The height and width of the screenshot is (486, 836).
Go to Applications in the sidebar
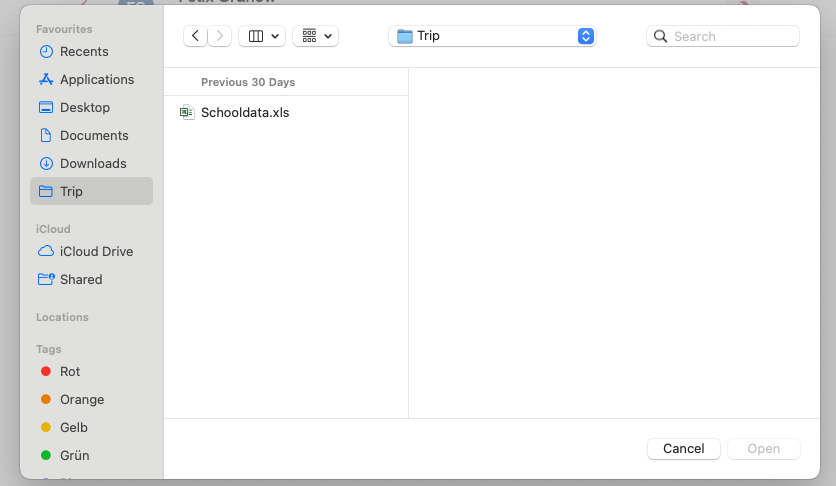coord(96,79)
